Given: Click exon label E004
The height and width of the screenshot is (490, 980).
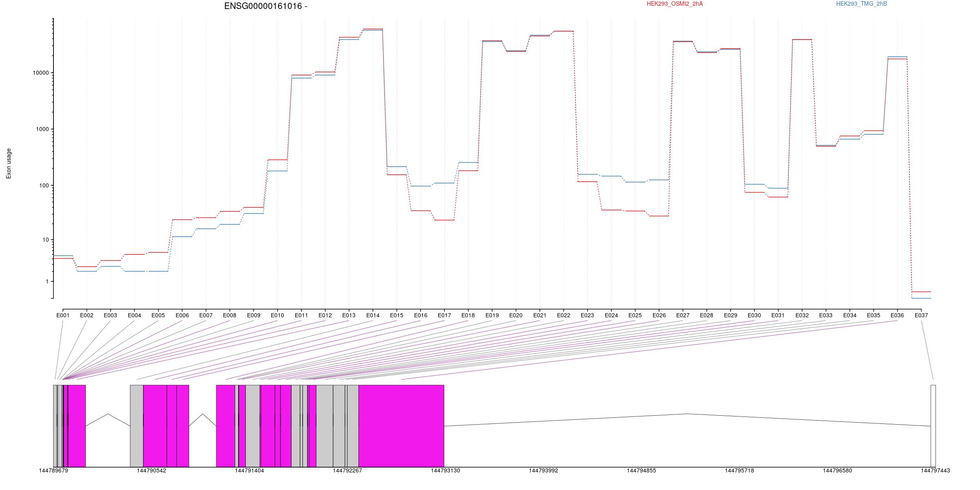Looking at the screenshot, I should (x=134, y=315).
